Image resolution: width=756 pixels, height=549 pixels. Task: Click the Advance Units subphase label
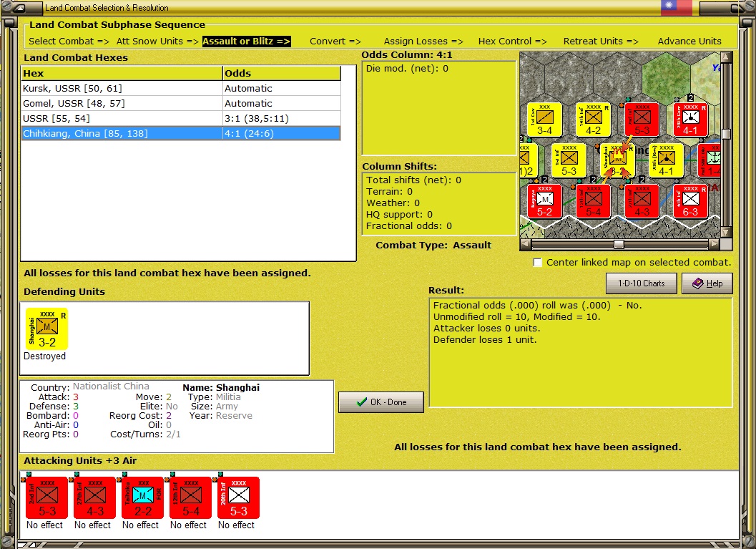[689, 42]
